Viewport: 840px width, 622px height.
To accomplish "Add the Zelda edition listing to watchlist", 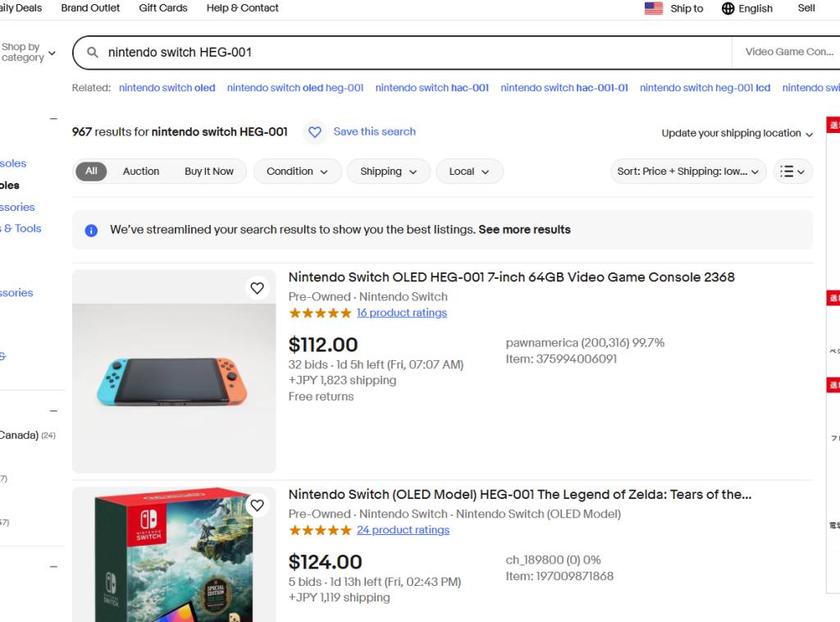I will point(258,505).
